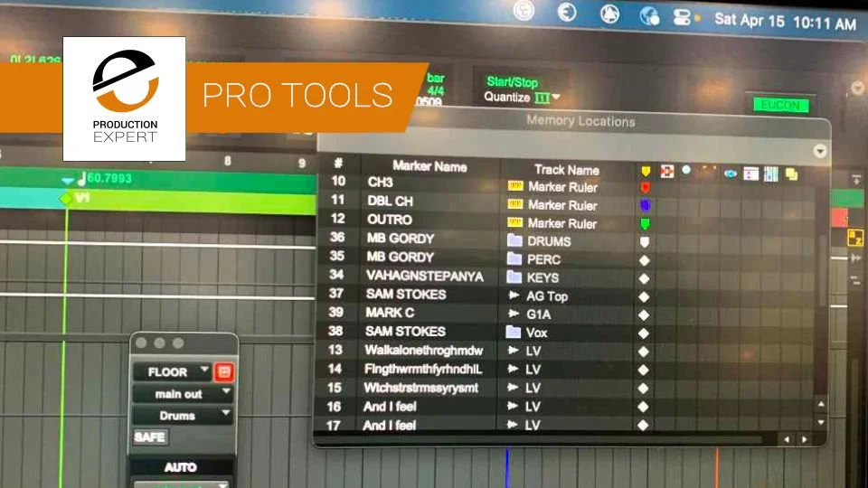Open the Drums group selector dropdown
The width and height of the screenshot is (868, 488).
[x=183, y=416]
